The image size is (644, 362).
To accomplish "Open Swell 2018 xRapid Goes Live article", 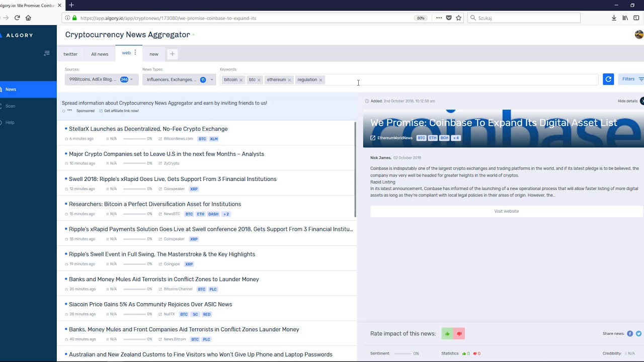I will 173,179.
